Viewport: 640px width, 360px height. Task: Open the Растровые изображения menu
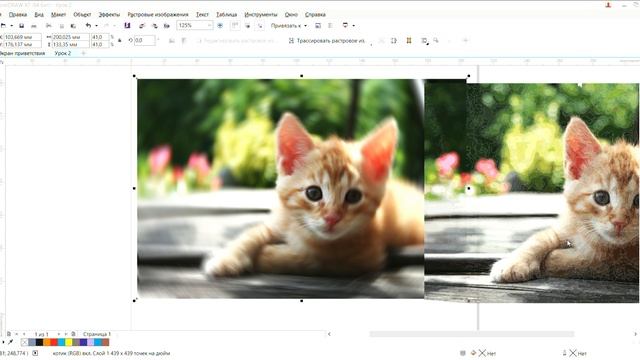point(158,14)
